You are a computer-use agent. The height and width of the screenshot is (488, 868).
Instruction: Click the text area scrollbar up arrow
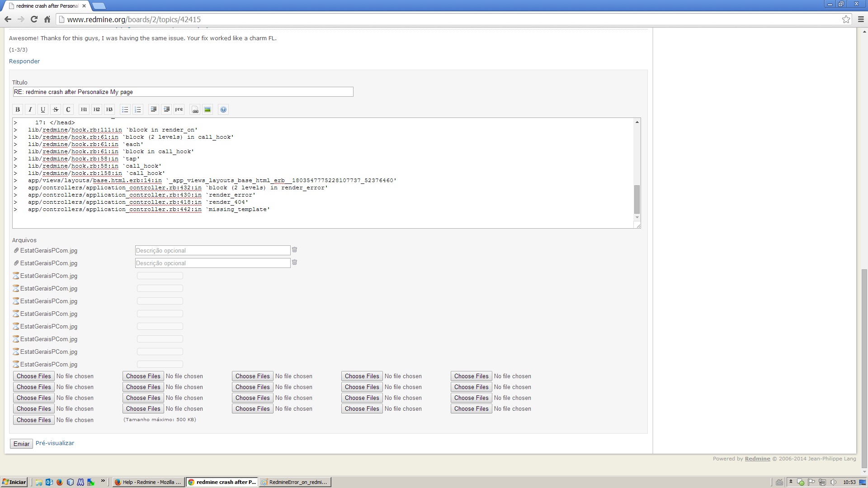pos(637,122)
